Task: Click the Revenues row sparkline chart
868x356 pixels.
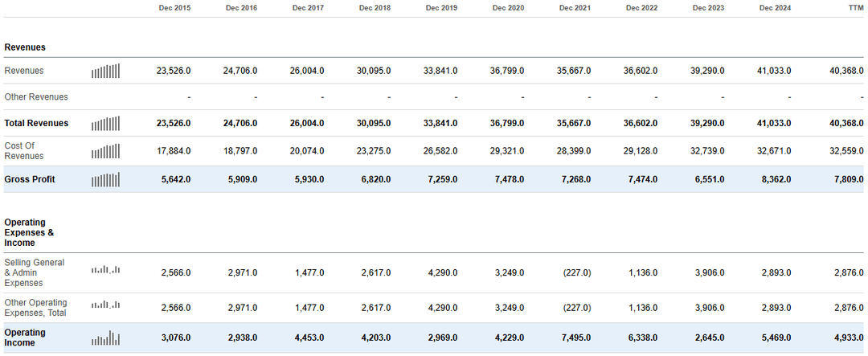Action: pyautogui.click(x=105, y=71)
